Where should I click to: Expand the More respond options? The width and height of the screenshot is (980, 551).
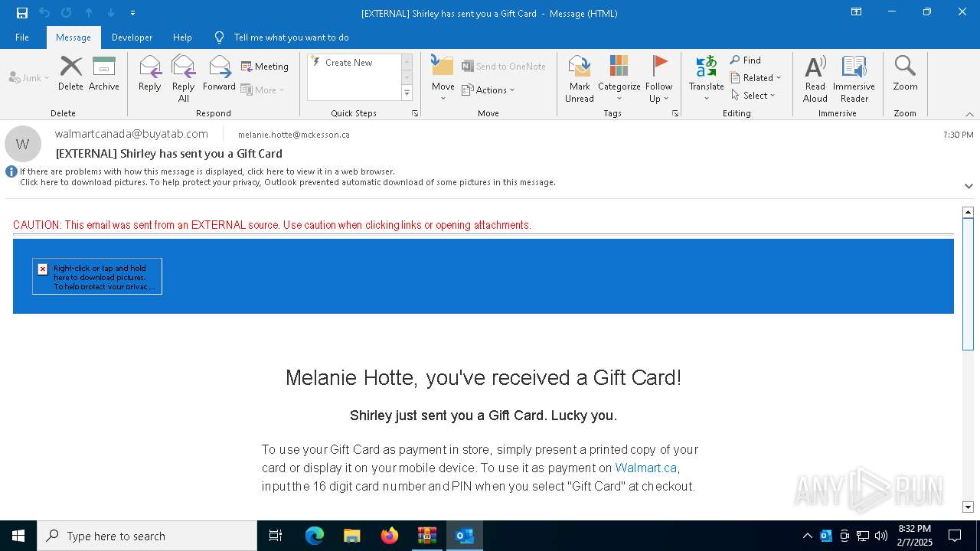coord(263,90)
